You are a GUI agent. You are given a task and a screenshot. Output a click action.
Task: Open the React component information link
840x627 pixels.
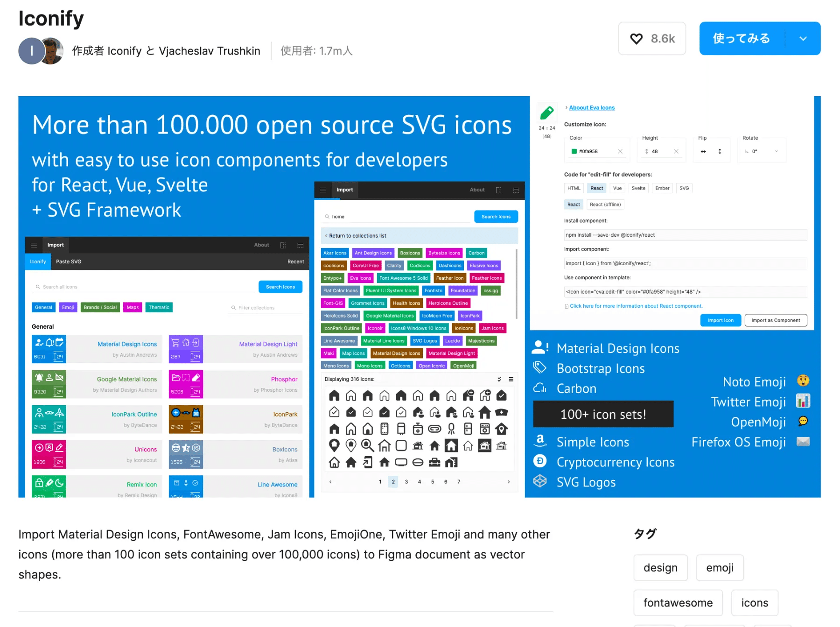point(636,306)
